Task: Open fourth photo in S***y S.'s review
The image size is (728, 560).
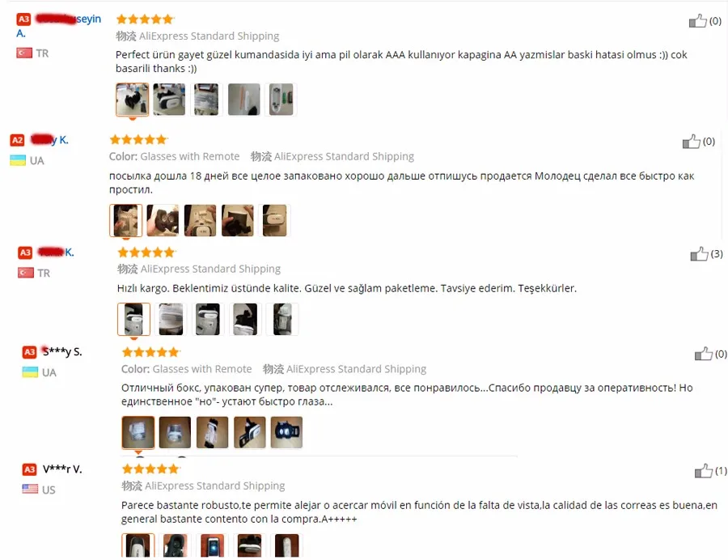Action: (x=250, y=432)
